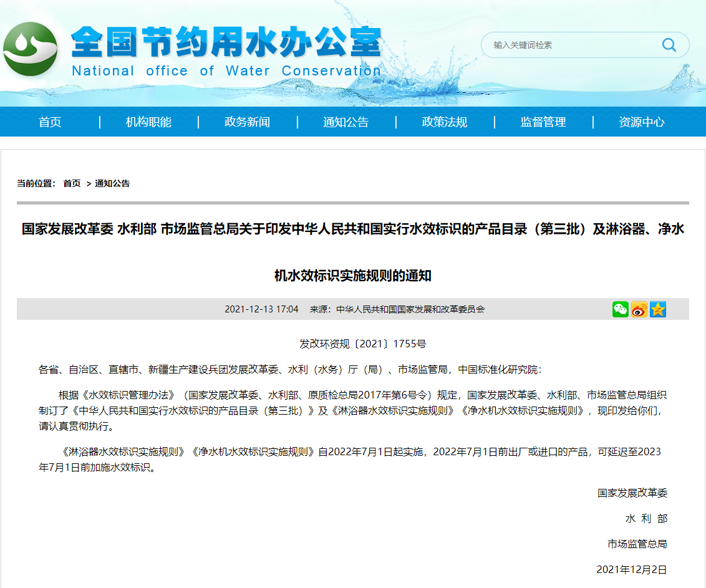
Task: Share the article via Weibo icon
Action: (x=639, y=309)
